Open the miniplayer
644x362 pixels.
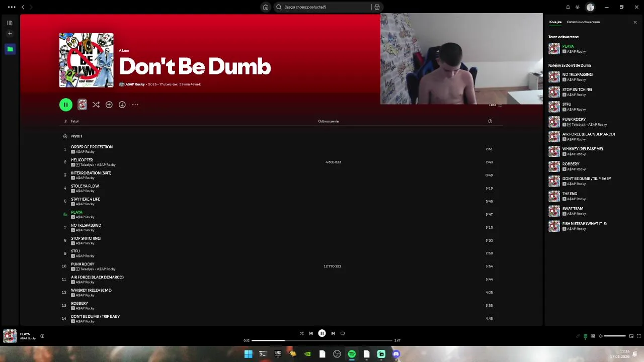pyautogui.click(x=631, y=336)
